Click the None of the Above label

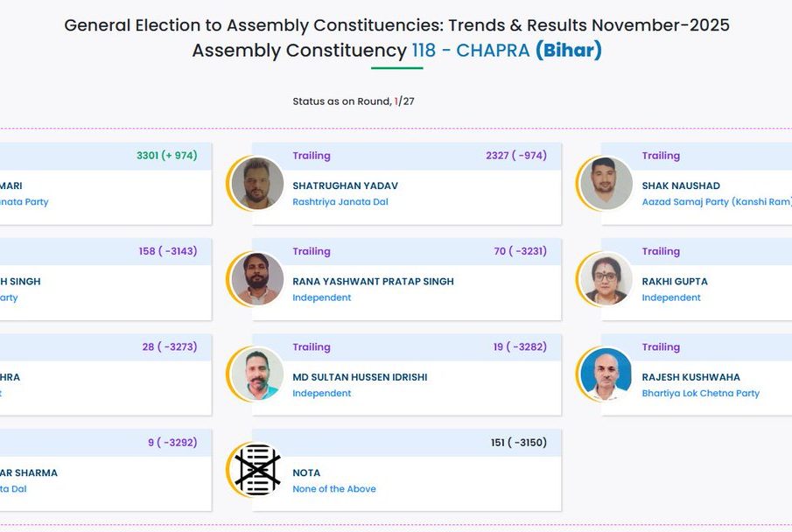[x=333, y=489]
